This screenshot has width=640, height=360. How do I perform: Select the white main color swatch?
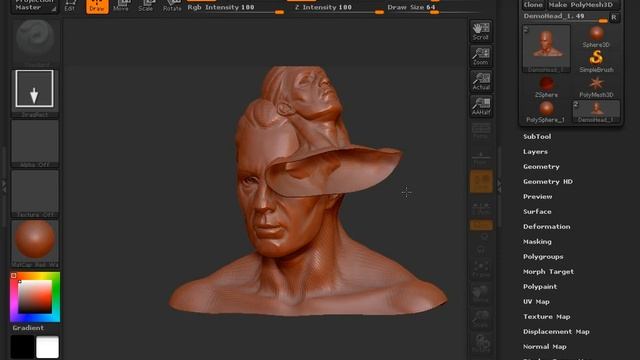click(x=47, y=347)
